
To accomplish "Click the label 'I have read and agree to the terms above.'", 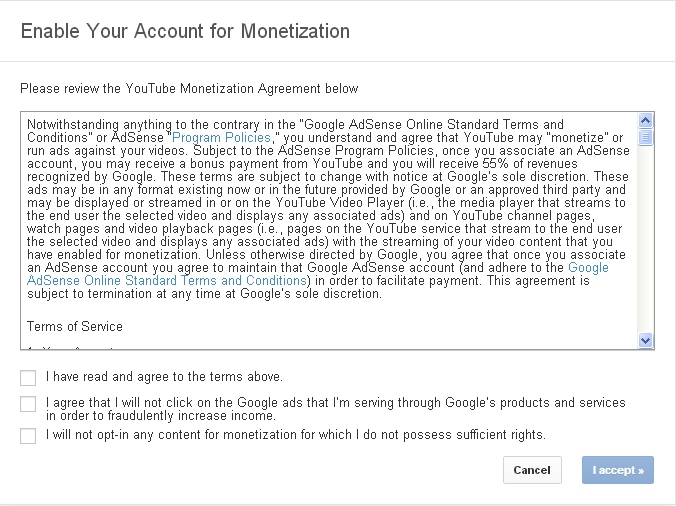I will coord(164,377).
